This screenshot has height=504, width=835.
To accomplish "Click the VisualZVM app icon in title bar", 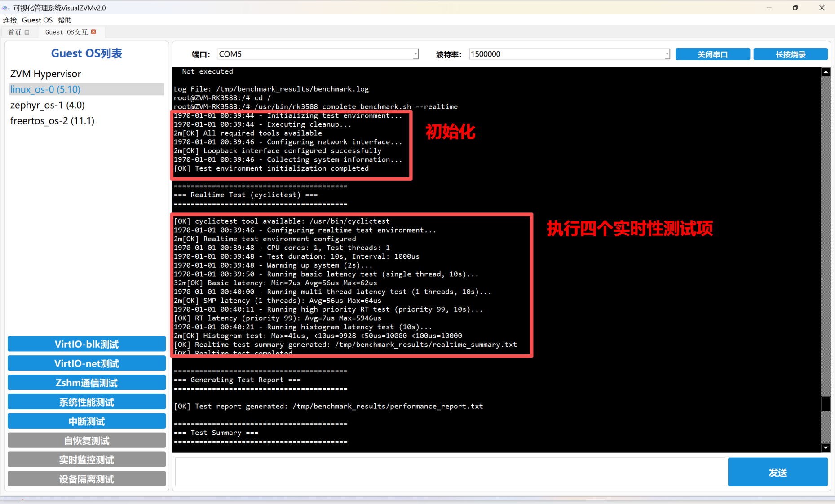I will [x=6, y=8].
